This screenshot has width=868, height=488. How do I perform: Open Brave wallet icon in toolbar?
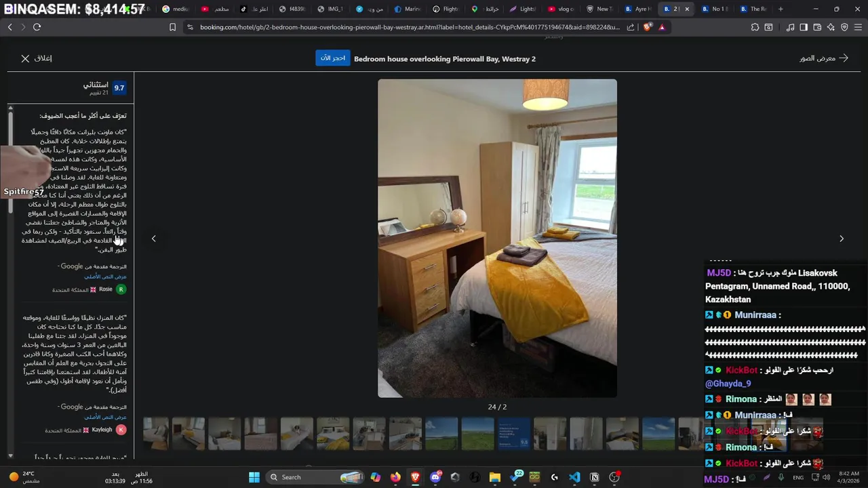817,27
